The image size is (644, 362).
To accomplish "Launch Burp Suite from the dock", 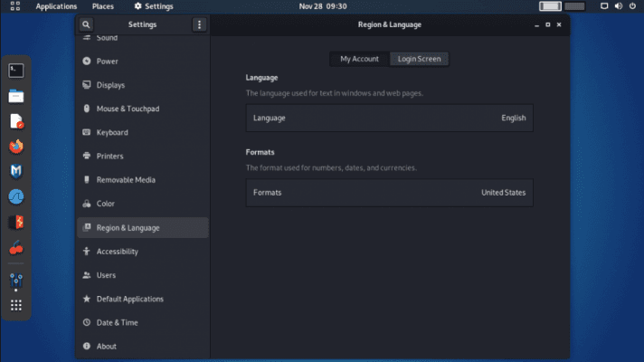I will click(16, 222).
